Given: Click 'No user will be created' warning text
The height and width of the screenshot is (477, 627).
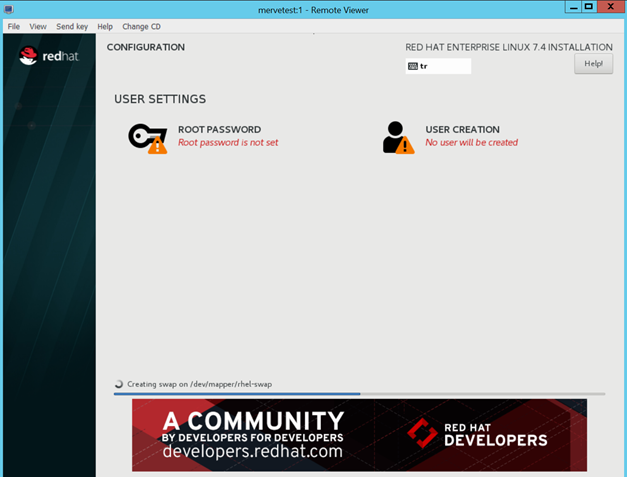Looking at the screenshot, I should pyautogui.click(x=471, y=142).
